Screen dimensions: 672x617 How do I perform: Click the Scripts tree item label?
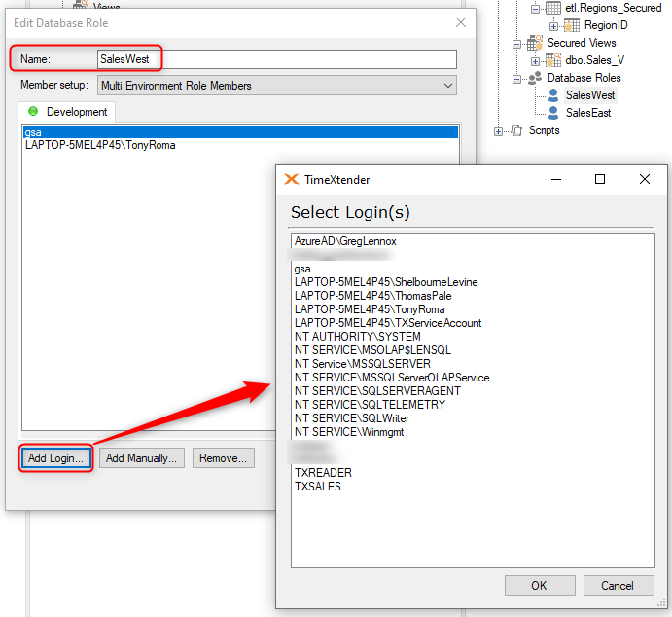click(x=544, y=130)
